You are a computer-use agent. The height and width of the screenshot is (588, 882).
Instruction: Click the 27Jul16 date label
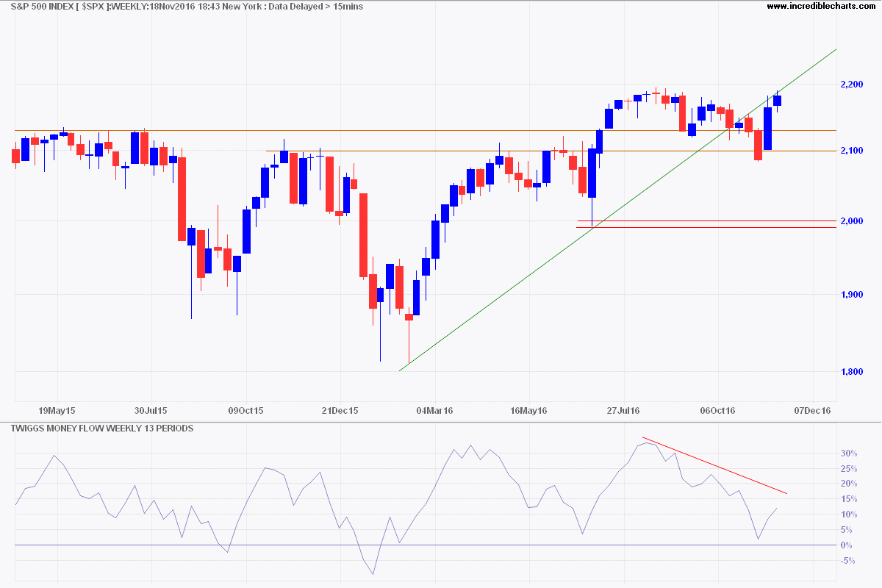[x=623, y=410]
